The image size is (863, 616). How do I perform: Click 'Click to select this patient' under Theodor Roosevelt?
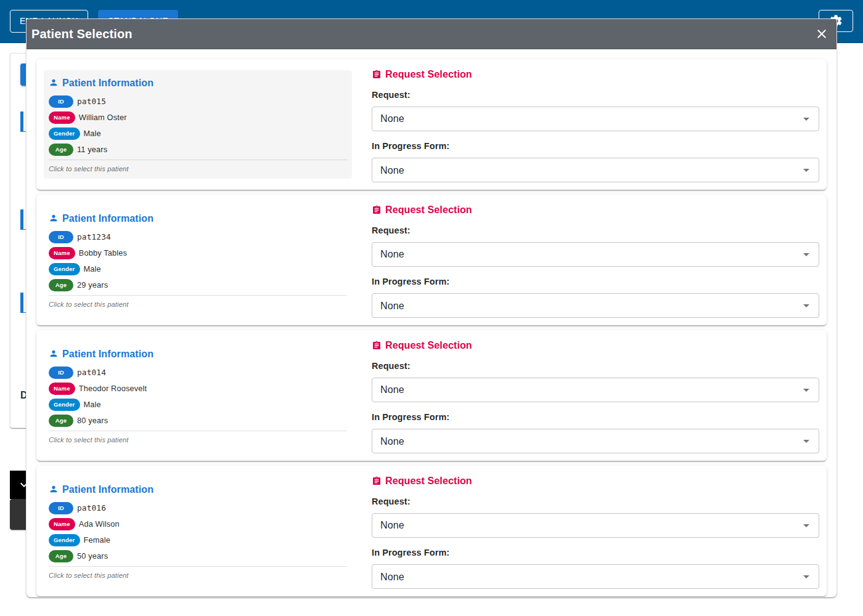tap(89, 440)
